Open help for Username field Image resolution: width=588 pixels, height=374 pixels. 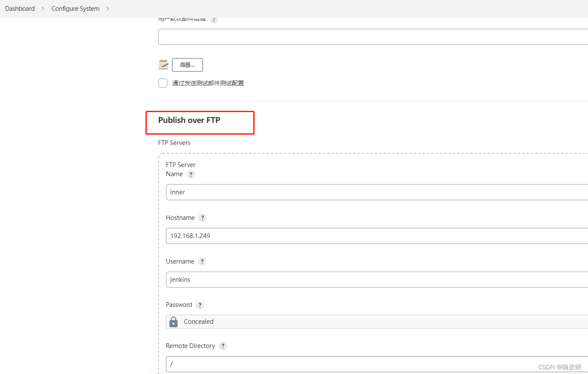point(202,261)
